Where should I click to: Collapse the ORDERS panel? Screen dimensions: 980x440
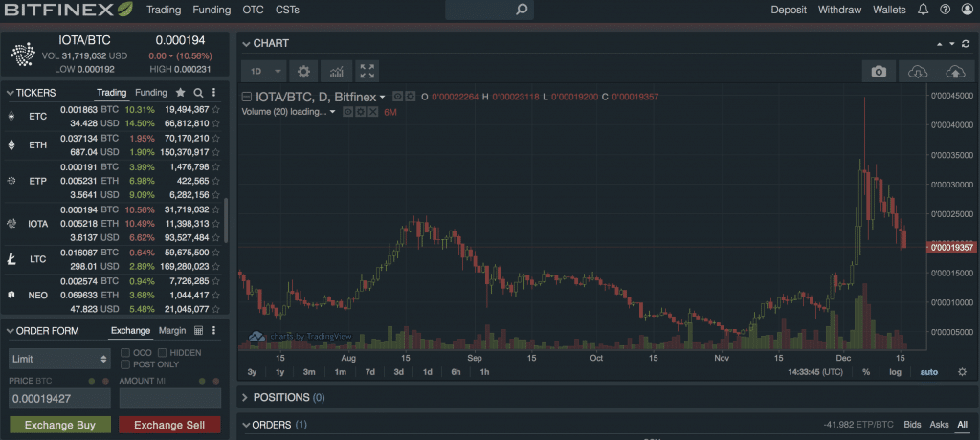click(x=246, y=425)
